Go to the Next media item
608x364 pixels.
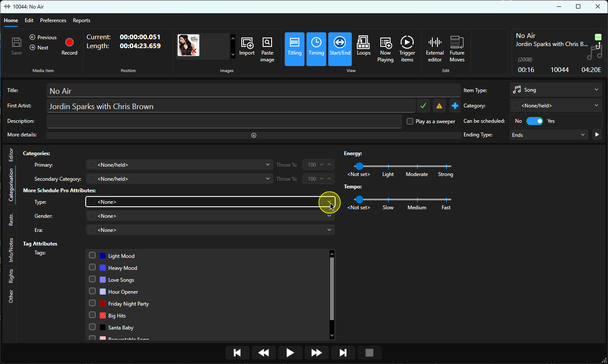point(39,48)
